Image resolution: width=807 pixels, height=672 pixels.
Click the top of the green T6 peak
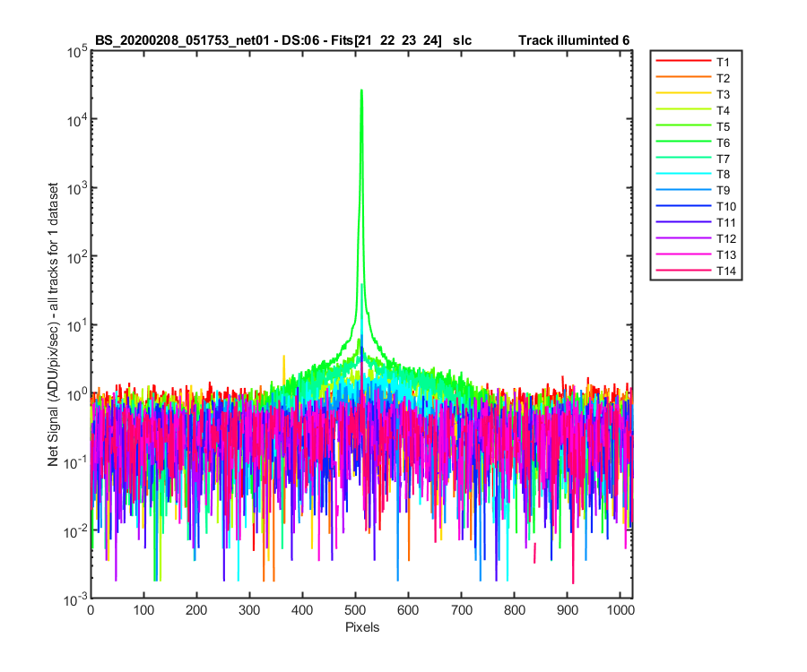coord(362,91)
